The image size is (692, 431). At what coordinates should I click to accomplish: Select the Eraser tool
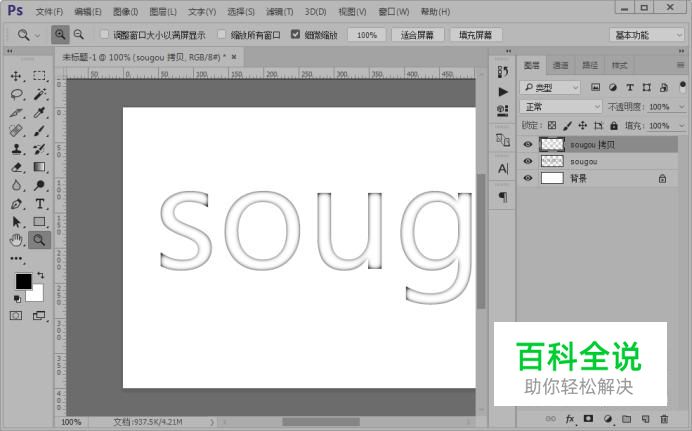click(x=16, y=167)
